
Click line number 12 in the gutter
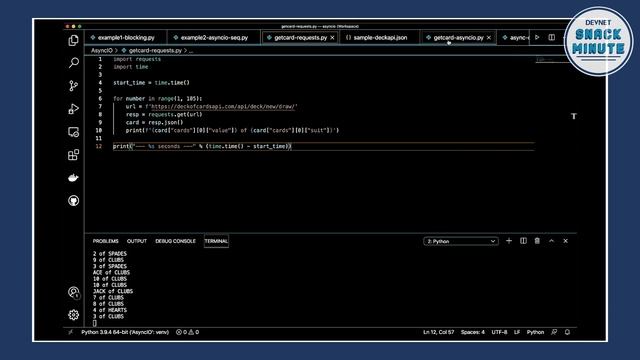point(99,146)
